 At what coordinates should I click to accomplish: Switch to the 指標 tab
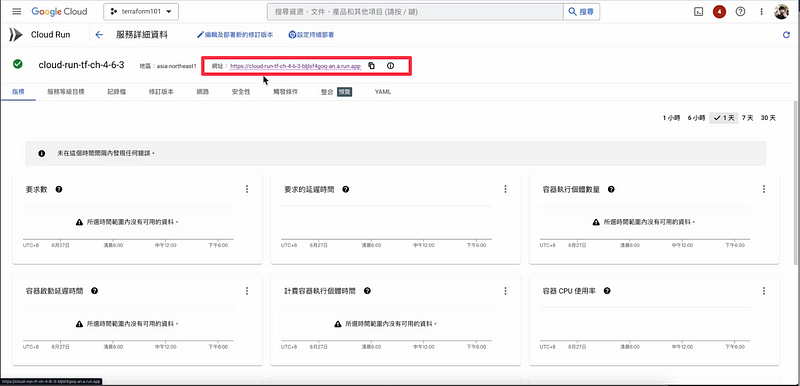pyautogui.click(x=18, y=92)
